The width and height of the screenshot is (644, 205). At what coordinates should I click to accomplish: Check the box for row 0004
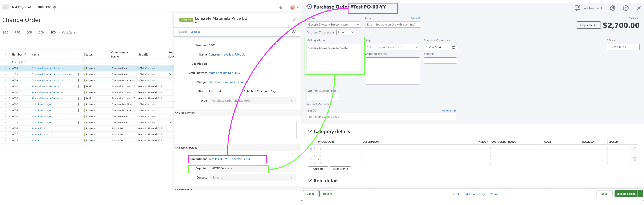pos(4,92)
